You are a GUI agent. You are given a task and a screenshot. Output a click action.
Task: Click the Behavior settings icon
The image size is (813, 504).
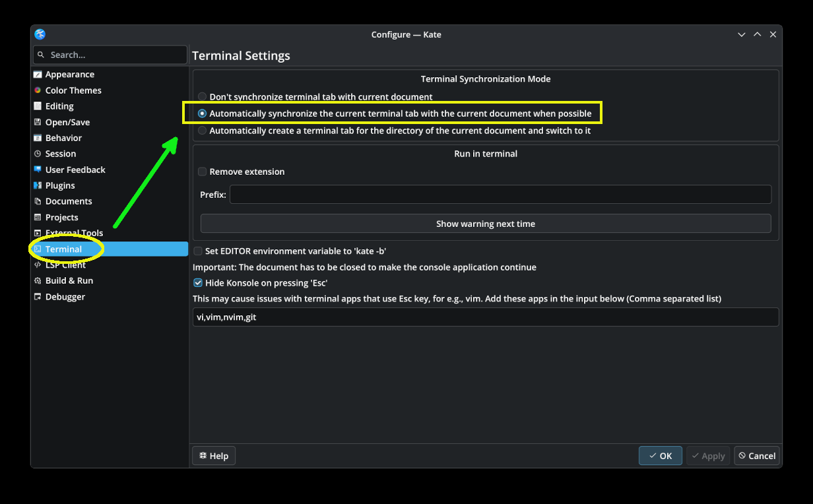[x=38, y=138]
